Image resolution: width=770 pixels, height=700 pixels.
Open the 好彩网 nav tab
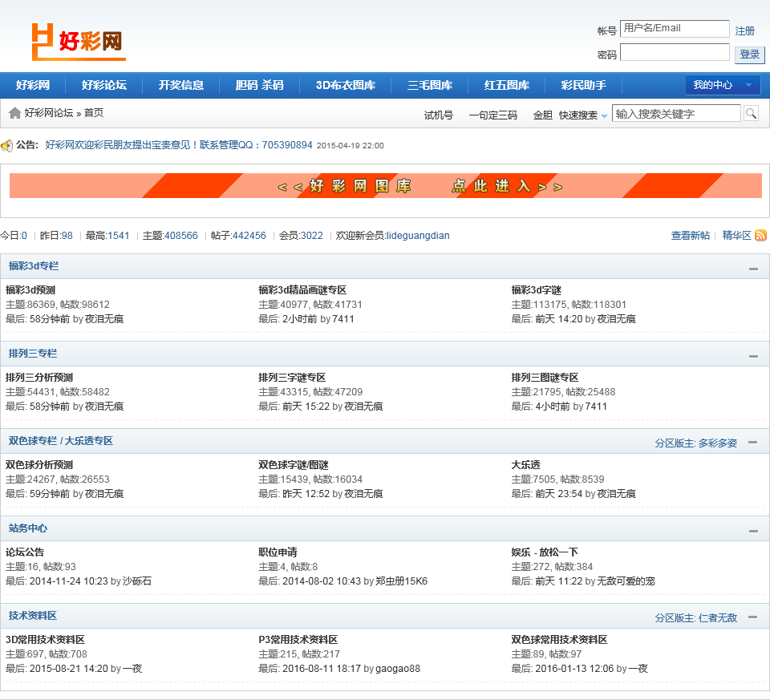coord(33,85)
